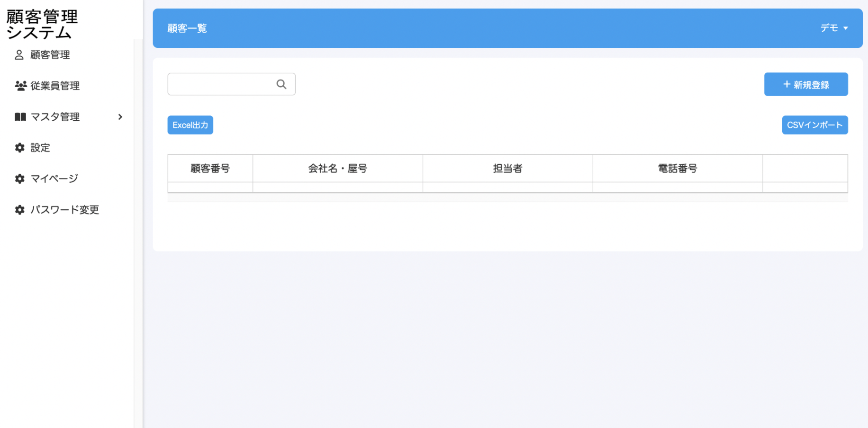Go to 従業員管理 menu item
This screenshot has width=868, height=428.
55,86
